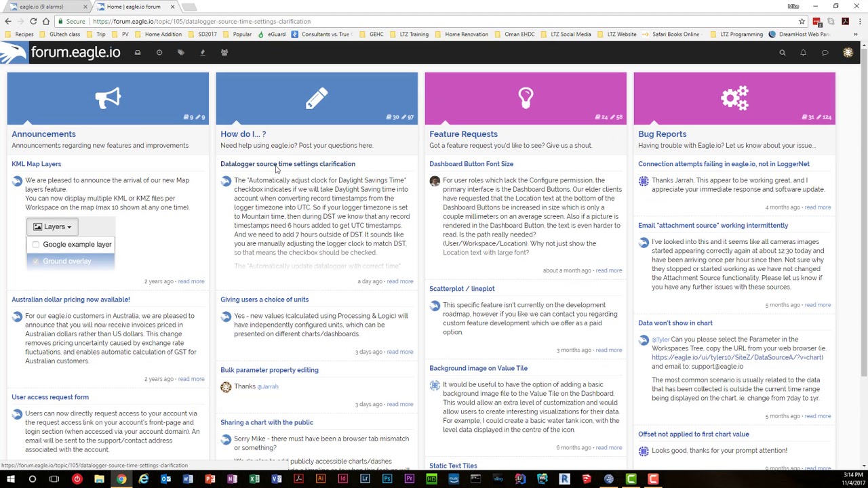Open recent topics clock icon
868x488 pixels.
tap(159, 53)
